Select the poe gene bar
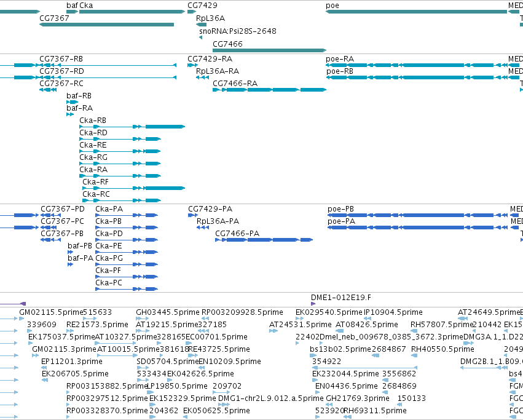Image resolution: width=523 pixels, height=420 pixels. tap(416, 12)
